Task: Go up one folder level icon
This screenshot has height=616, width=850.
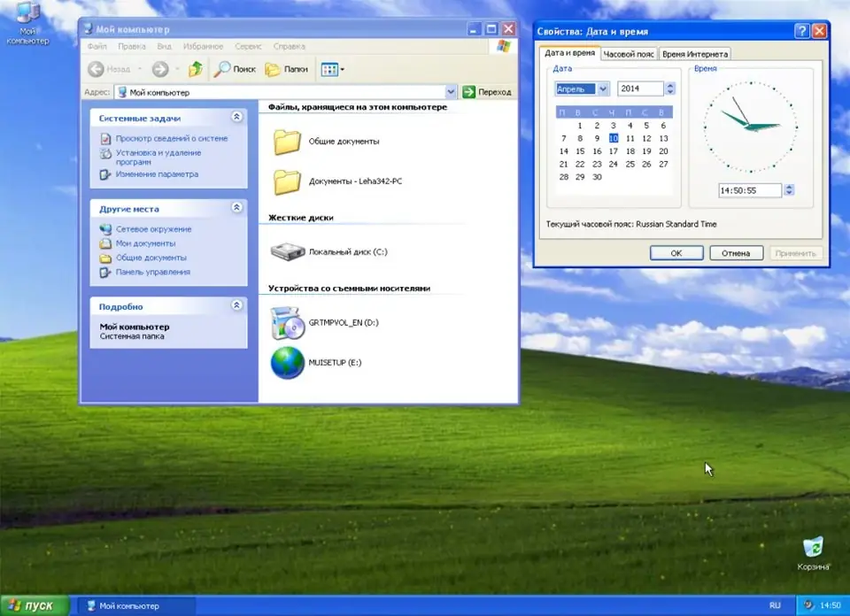Action: [195, 69]
